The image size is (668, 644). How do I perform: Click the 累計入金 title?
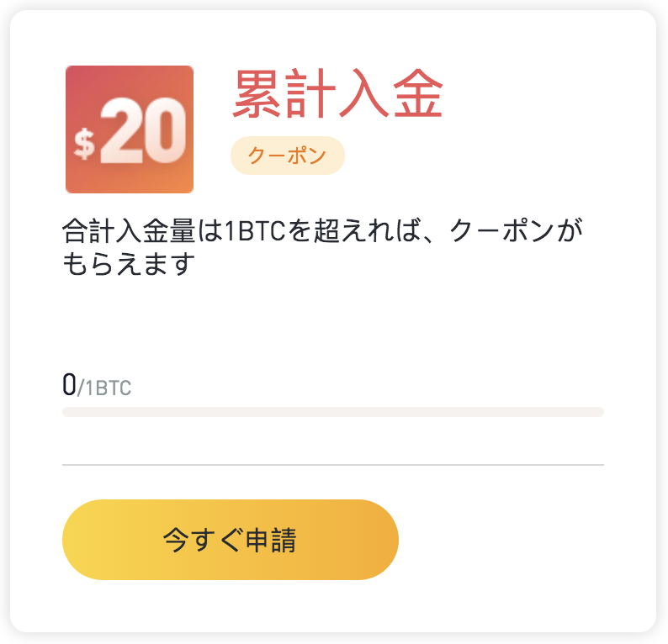(338, 92)
